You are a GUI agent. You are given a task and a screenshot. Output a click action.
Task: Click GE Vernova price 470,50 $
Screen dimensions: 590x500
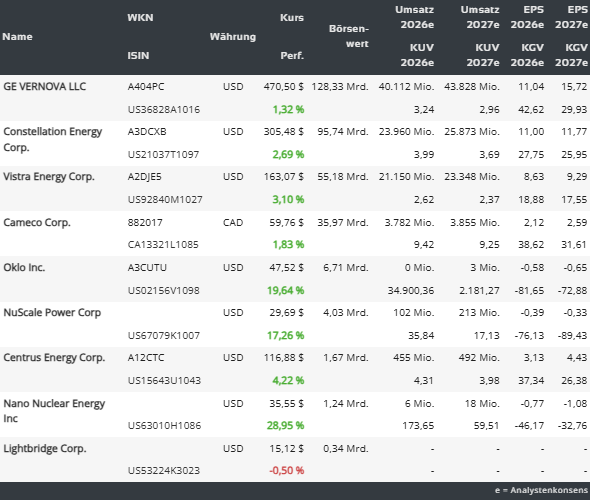coord(283,87)
